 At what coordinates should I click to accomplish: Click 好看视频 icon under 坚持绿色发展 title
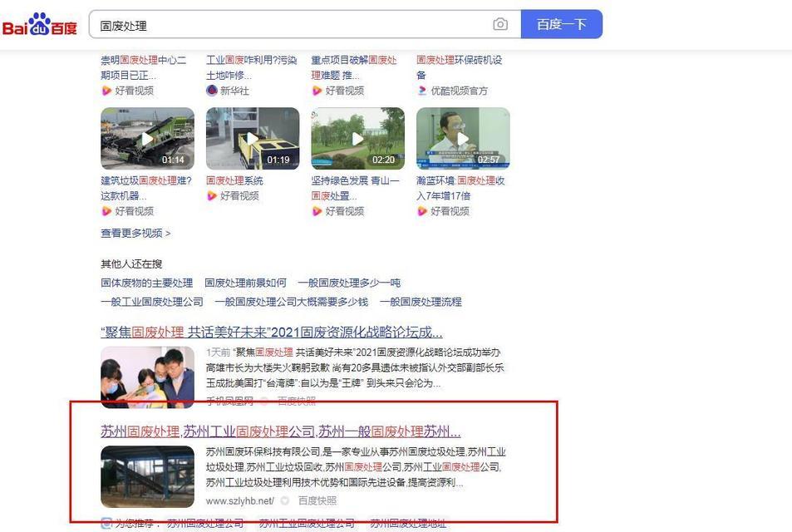point(317,211)
